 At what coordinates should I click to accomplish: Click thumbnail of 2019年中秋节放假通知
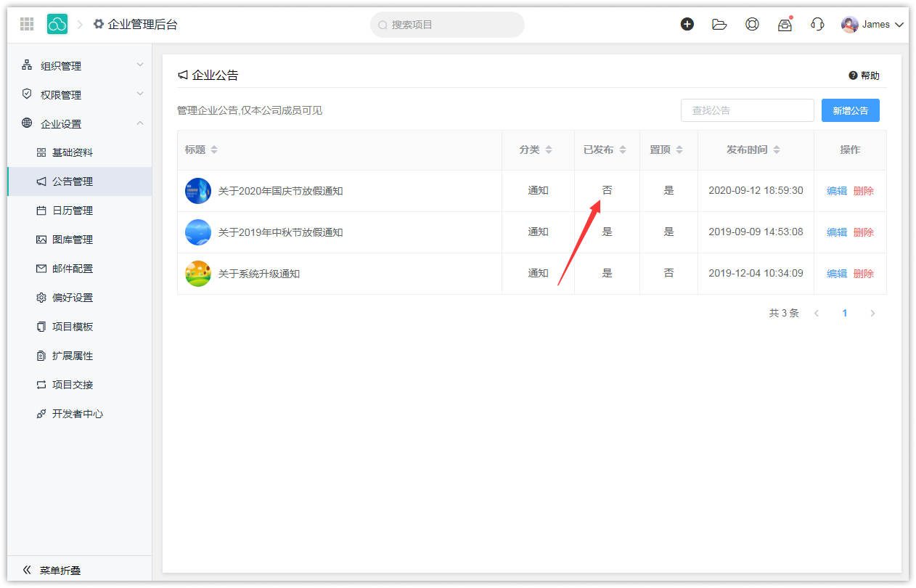point(198,232)
